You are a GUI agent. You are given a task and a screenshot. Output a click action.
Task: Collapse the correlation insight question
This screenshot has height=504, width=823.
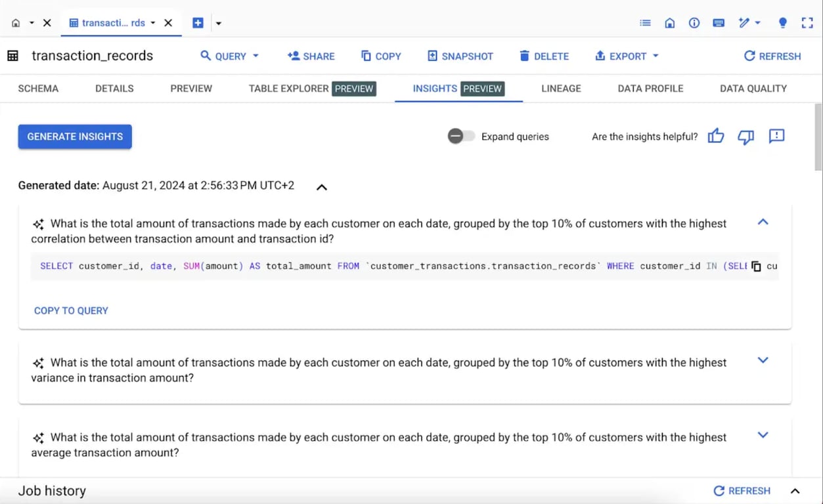coord(763,222)
